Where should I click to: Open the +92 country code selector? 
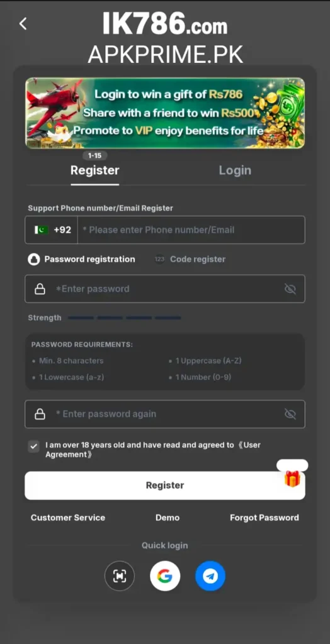52,230
